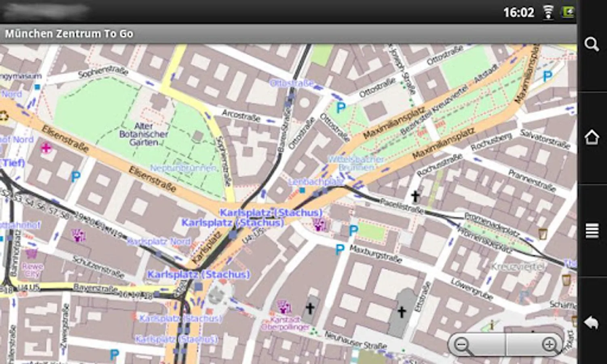Tap the home icon in side bar
The image size is (607, 364).
click(x=592, y=138)
